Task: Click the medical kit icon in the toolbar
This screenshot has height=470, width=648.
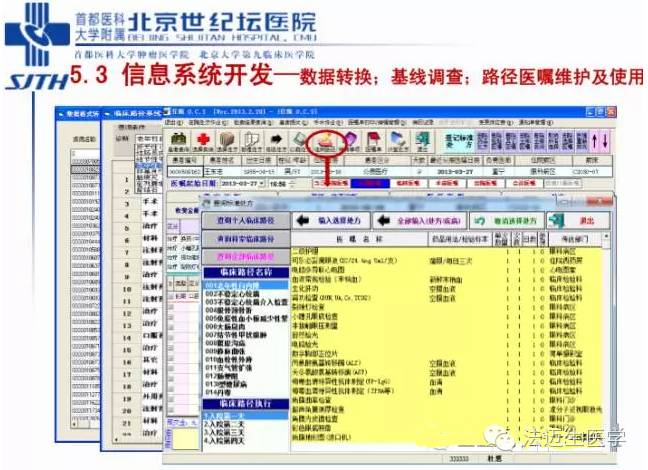Action: [x=179, y=141]
